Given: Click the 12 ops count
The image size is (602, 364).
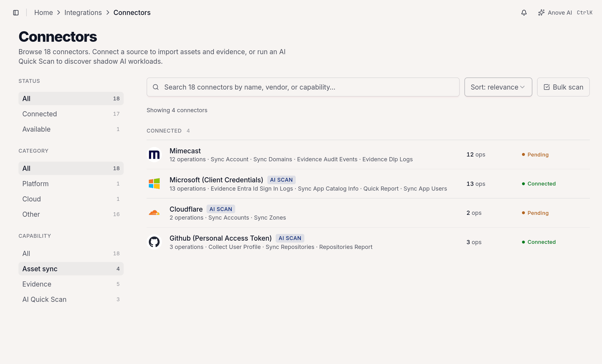Looking at the screenshot, I should [x=476, y=155].
